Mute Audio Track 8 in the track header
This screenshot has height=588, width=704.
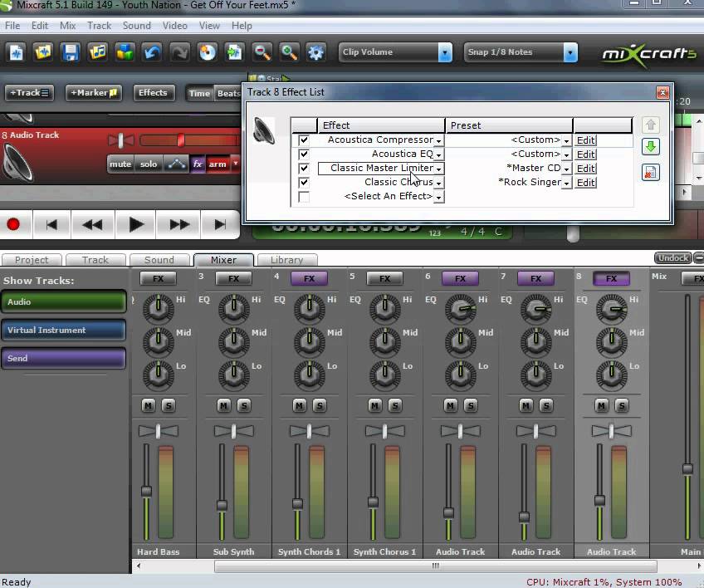point(120,164)
